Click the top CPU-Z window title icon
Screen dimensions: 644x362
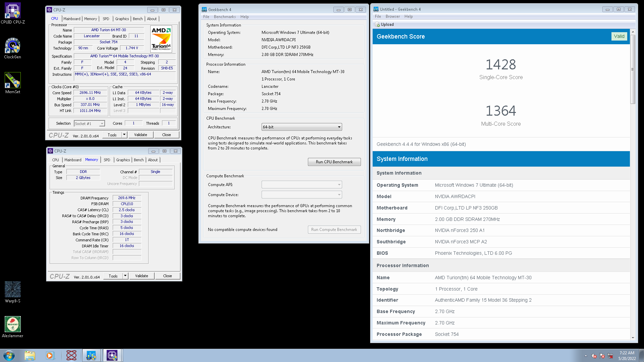[50, 10]
